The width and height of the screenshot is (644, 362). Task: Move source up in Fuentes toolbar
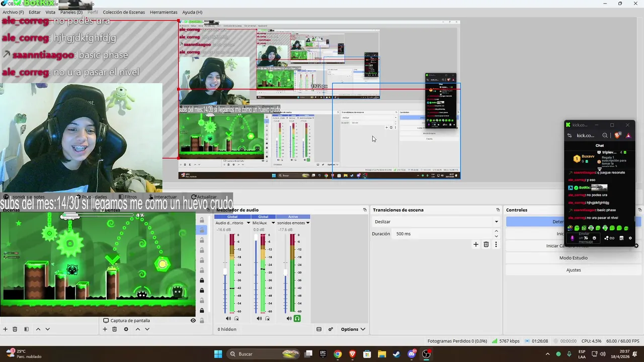[137, 329]
